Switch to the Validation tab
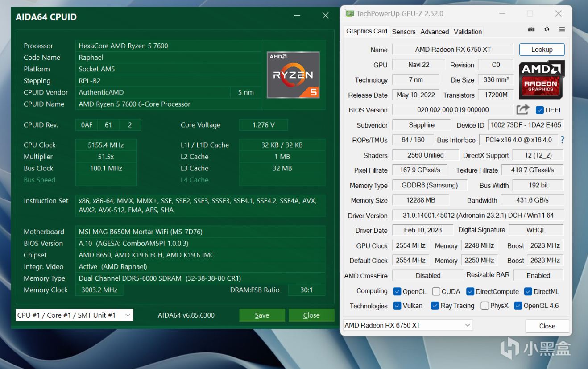 (x=468, y=32)
